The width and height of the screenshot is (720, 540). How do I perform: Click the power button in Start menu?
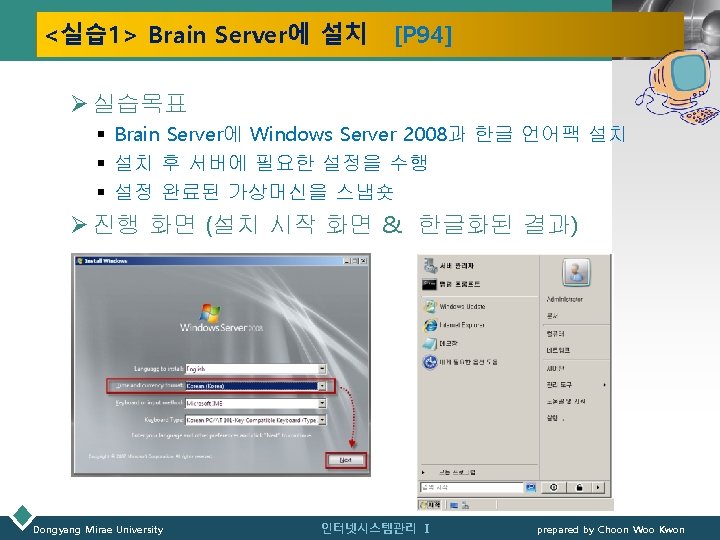pos(554,488)
